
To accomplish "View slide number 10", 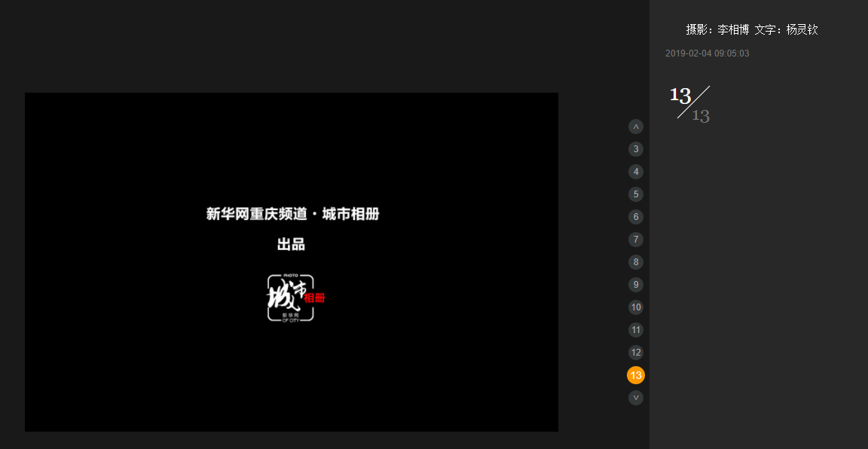I will tap(636, 307).
